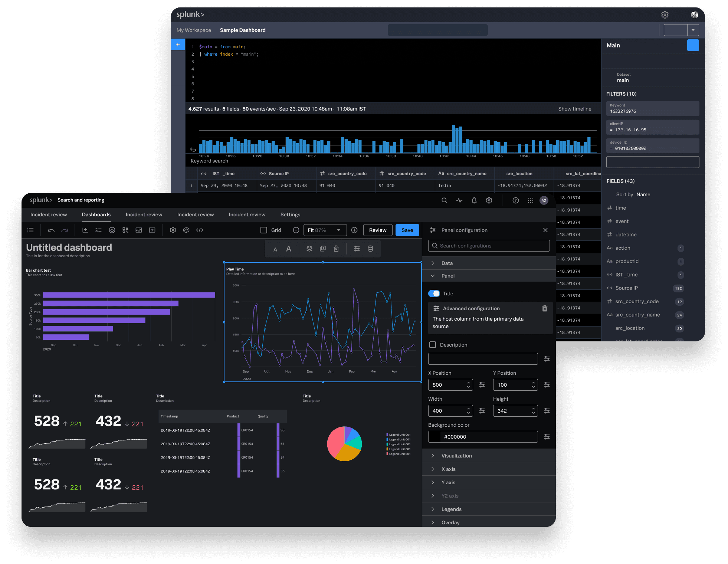The image size is (728, 564).
Task: Zoom in with the plus circle icon
Action: (354, 230)
